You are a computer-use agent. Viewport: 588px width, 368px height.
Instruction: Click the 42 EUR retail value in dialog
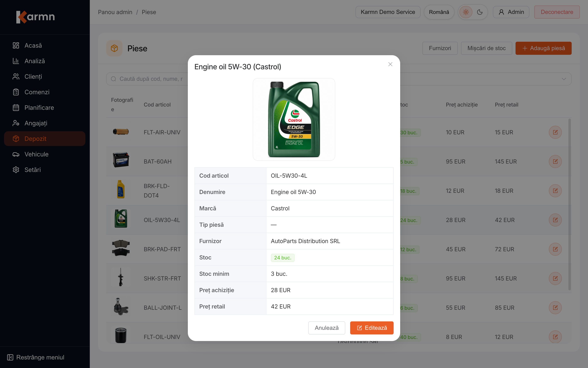pyautogui.click(x=281, y=307)
